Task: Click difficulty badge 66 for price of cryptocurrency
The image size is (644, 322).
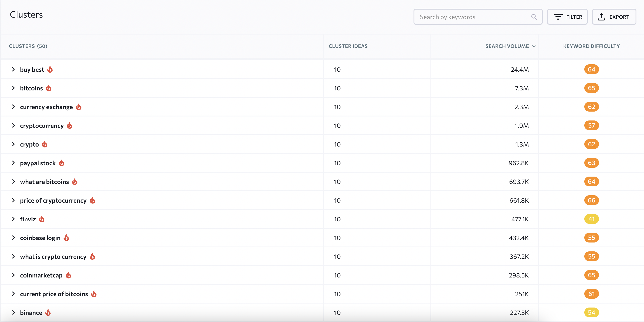Action: 591,200
